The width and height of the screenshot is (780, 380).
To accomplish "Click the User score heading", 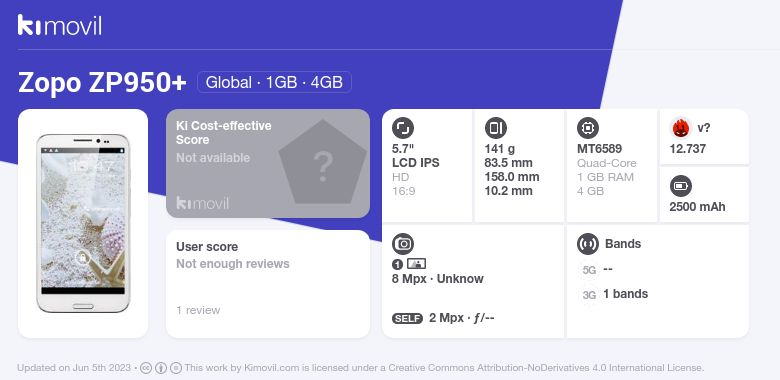I will [207, 247].
